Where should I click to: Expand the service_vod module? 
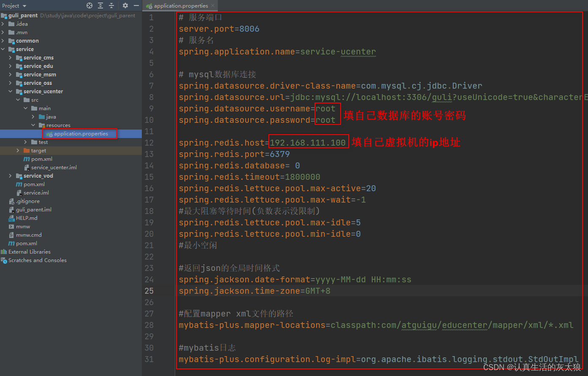[11, 176]
